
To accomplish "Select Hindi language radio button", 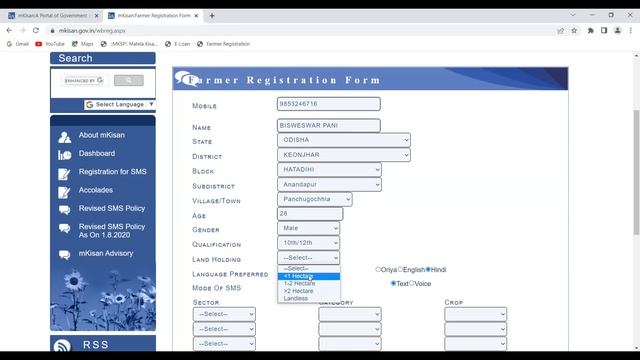I will pyautogui.click(x=428, y=269).
